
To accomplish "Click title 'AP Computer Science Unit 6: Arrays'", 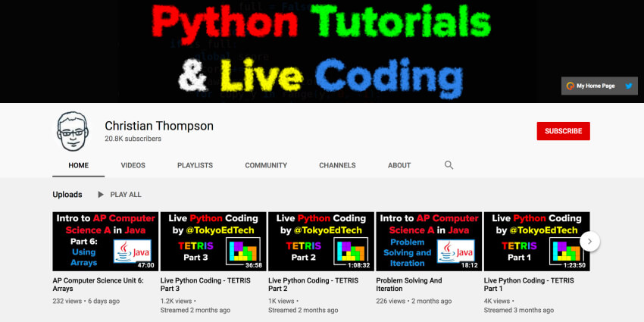I will tap(98, 285).
